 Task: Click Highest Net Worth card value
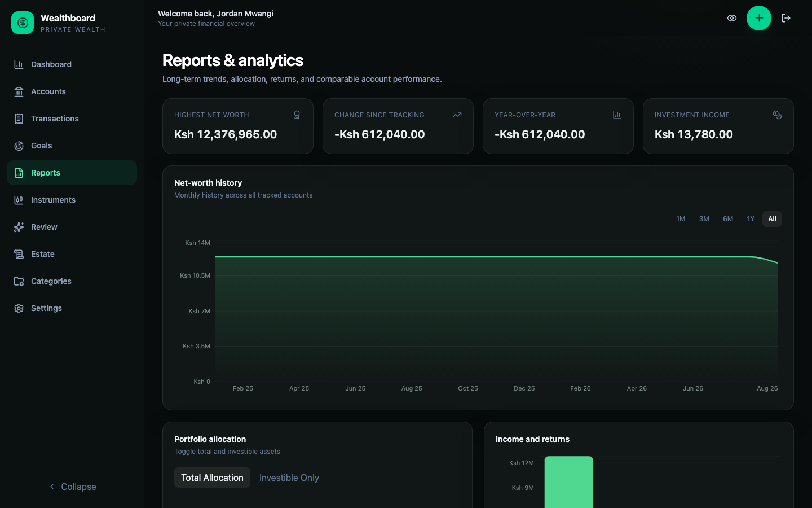[x=226, y=134]
